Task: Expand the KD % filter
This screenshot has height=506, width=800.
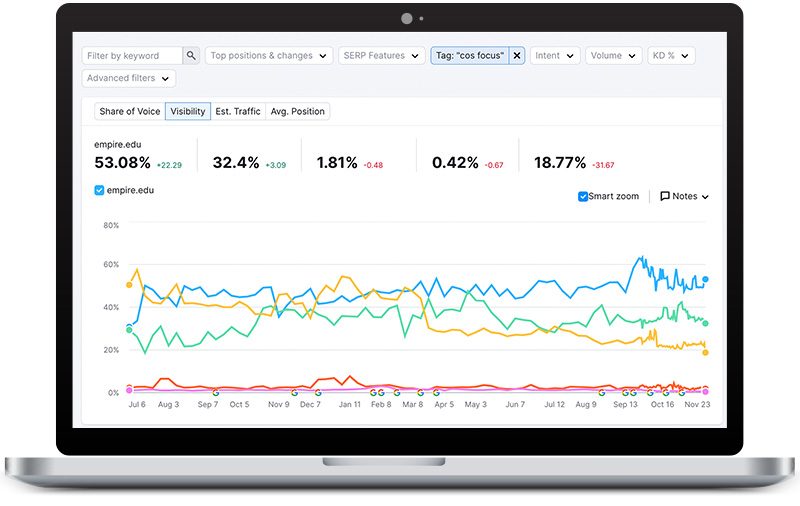Action: pos(671,56)
